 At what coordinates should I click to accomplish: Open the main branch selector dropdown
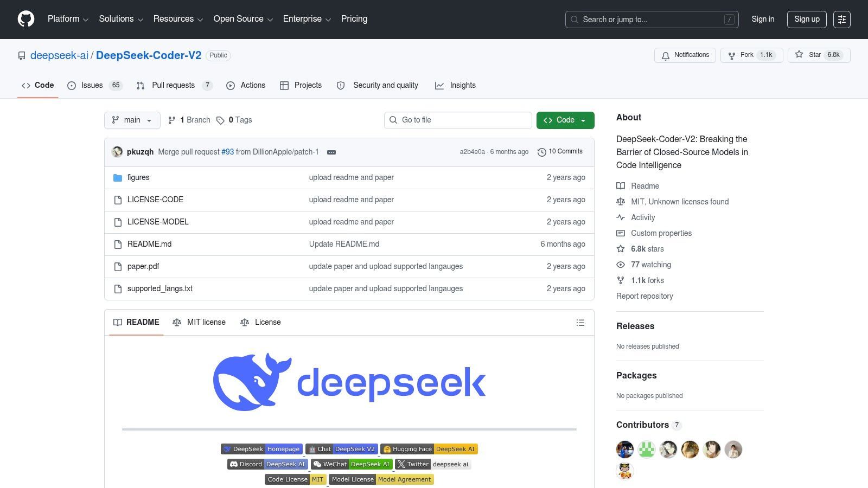point(132,120)
